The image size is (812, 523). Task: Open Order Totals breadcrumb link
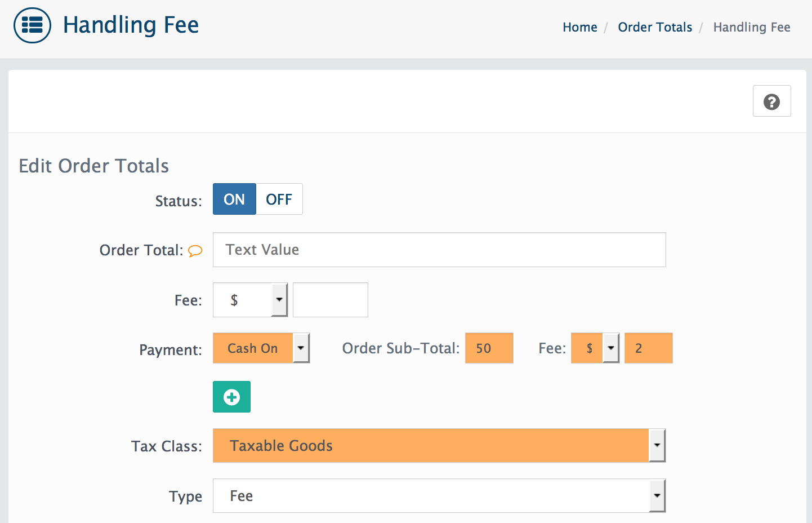[x=655, y=27]
